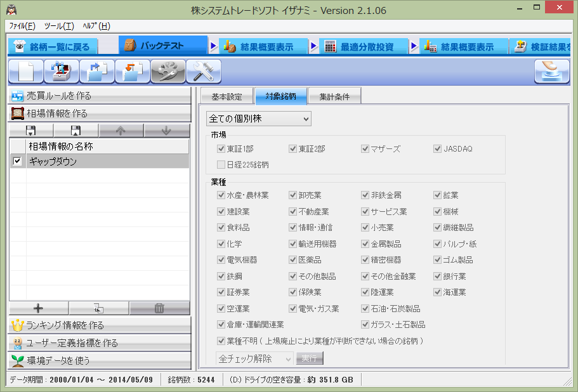This screenshot has width=578, height=392.
Task: Expand the ユーザー定義指標を作る section
Action: coord(100,343)
